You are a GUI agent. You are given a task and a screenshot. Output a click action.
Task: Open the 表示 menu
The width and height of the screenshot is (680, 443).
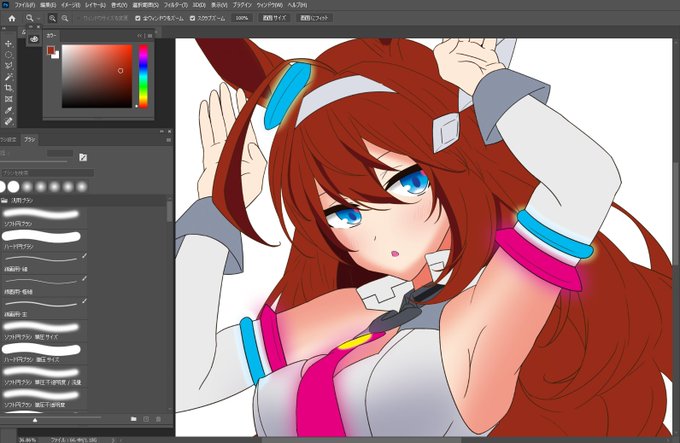point(219,5)
